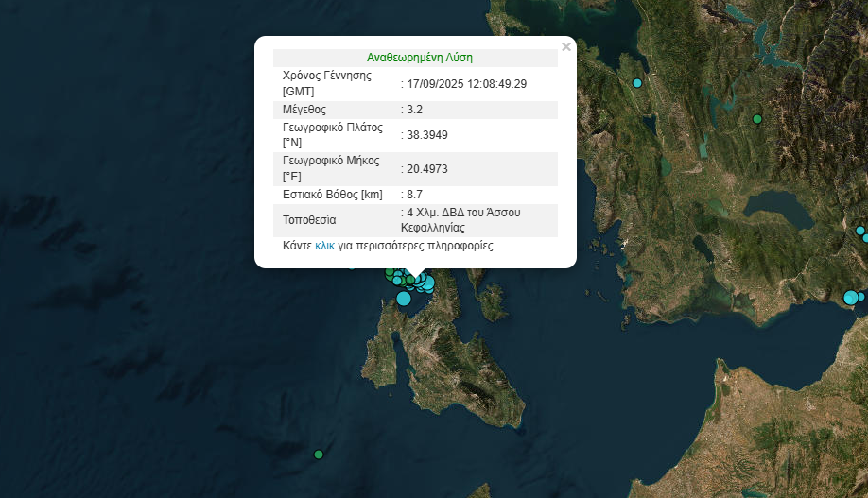The image size is (868, 498).
Task: Click the latitude value 38.3949
Action: [x=427, y=135]
